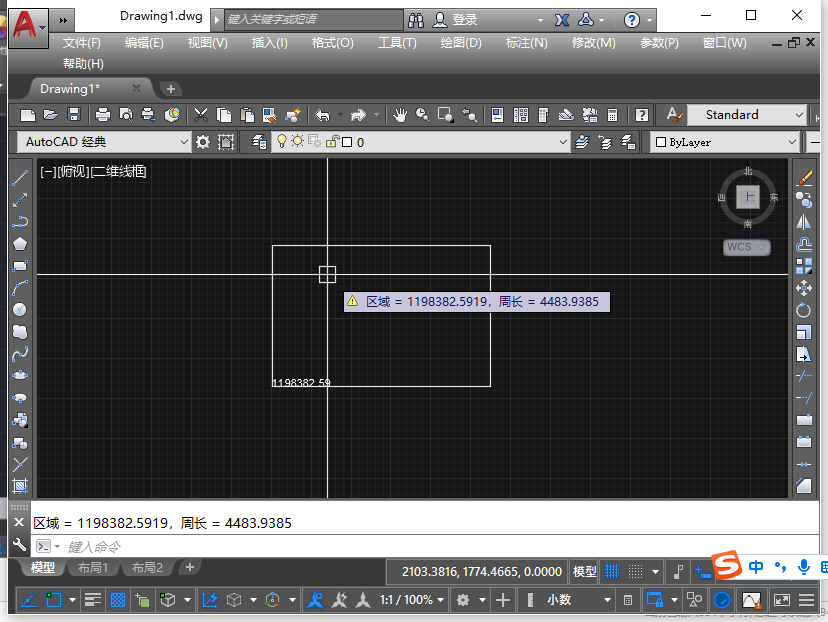This screenshot has width=828, height=622.
Task: Click the Plot printer icon
Action: coord(103,115)
